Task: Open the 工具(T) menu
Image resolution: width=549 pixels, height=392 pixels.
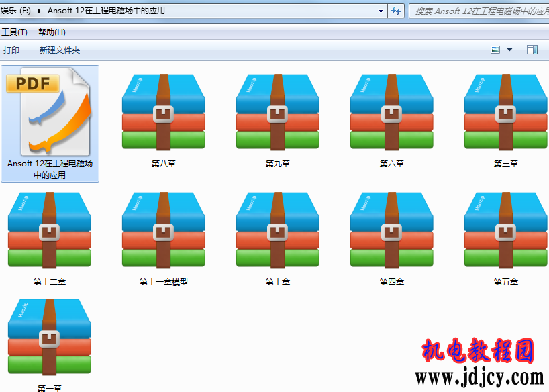Action: (x=14, y=32)
